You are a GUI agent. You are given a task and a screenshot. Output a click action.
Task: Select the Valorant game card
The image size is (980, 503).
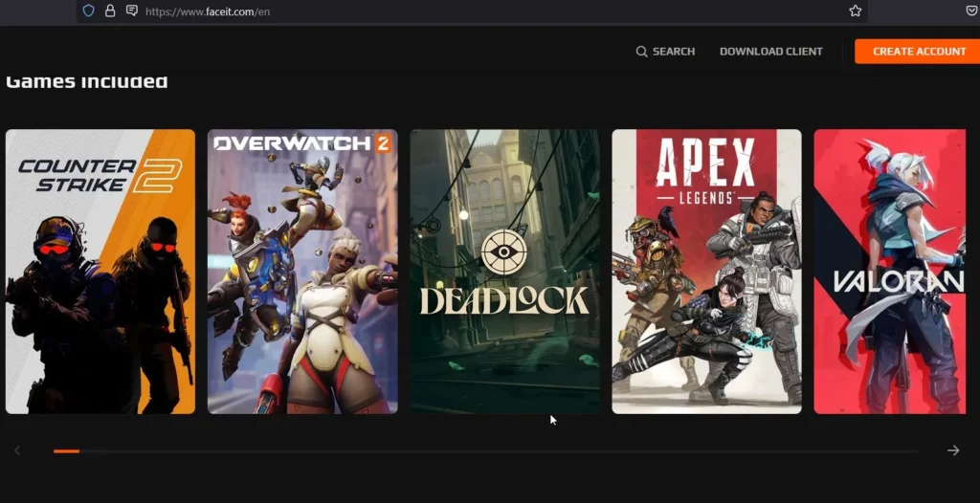[x=889, y=272]
